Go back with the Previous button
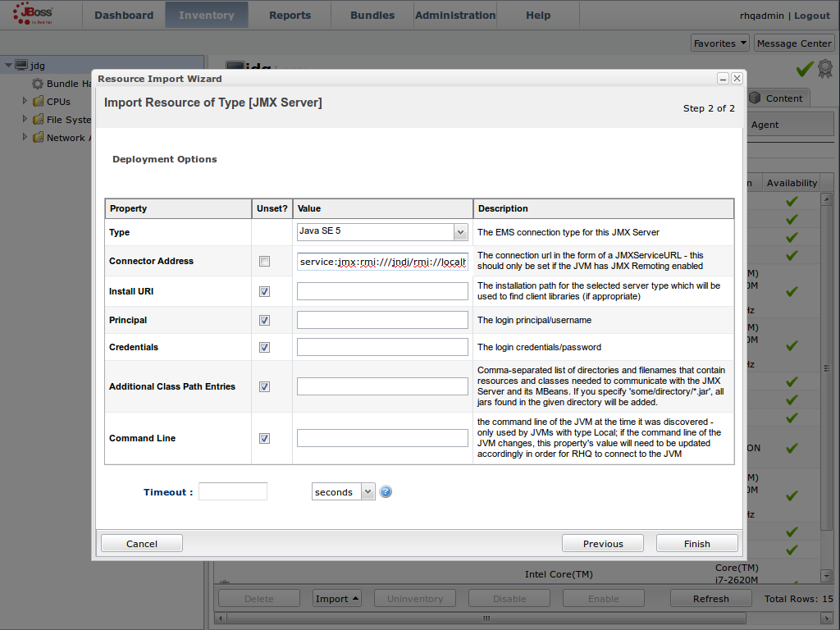 (x=603, y=544)
